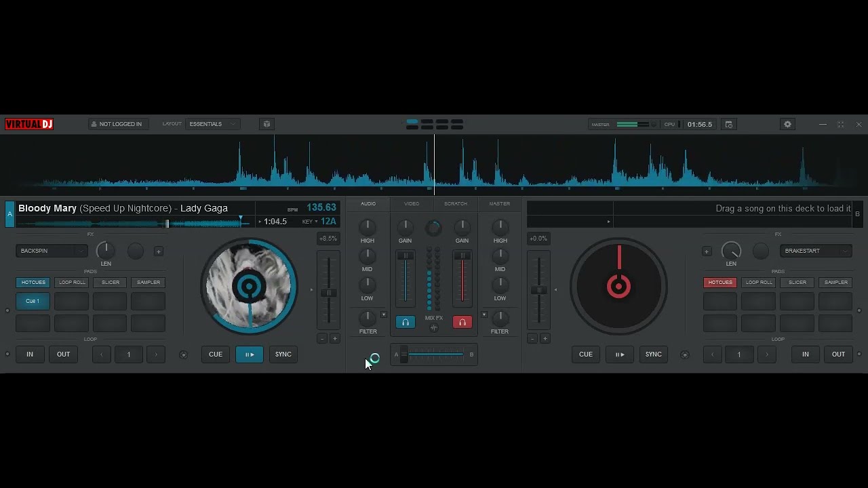Open the right FILTER dropdown arrow
Viewport: 868px width, 488px height.
tap(484, 315)
